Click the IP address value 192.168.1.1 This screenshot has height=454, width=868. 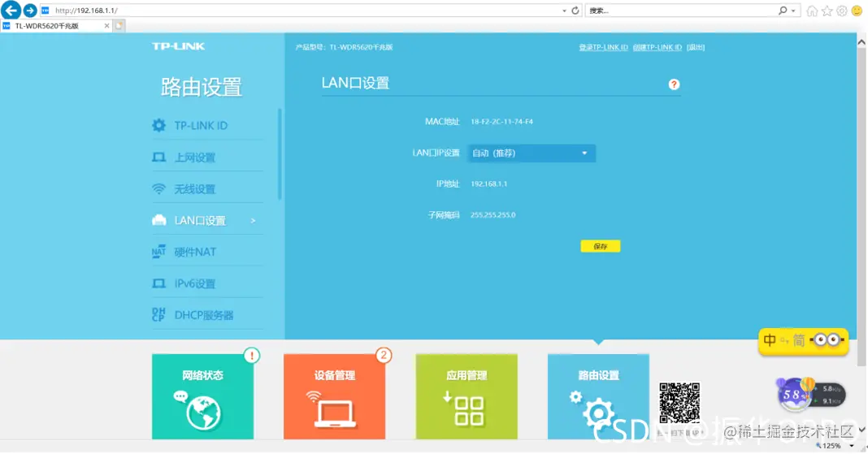pos(488,184)
